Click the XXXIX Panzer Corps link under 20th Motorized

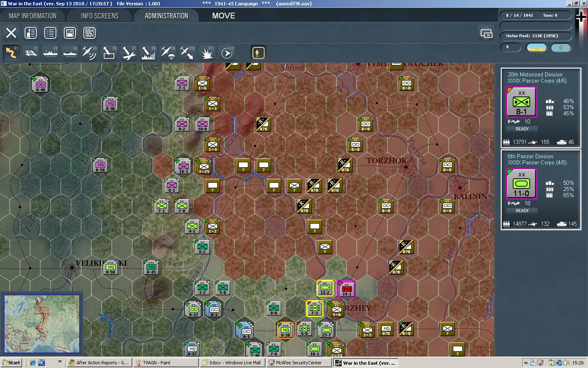[537, 81]
